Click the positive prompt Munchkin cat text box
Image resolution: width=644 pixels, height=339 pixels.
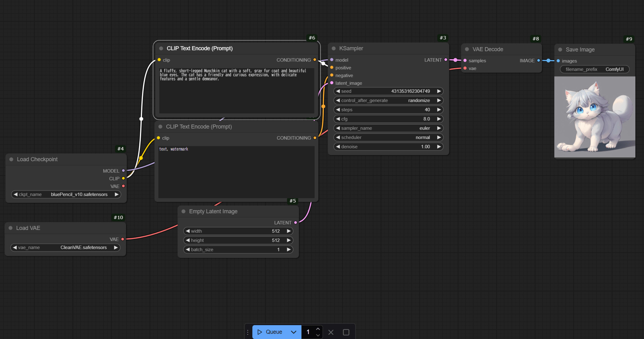click(236, 90)
